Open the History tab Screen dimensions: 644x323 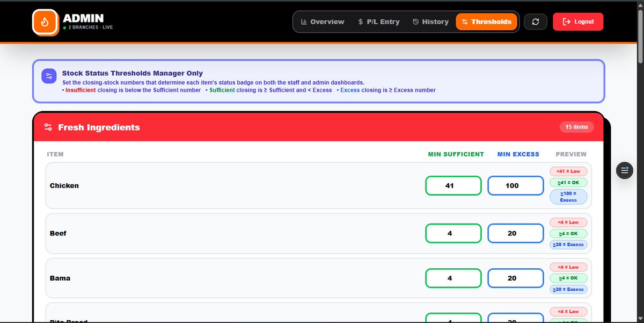point(430,22)
